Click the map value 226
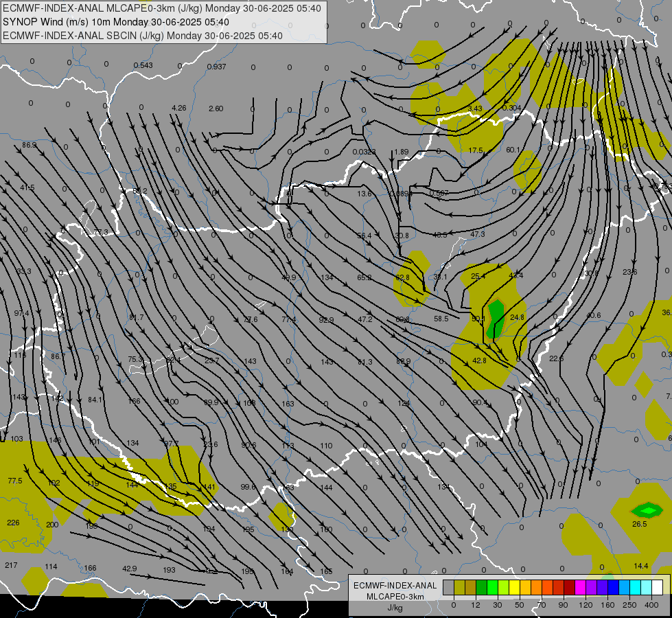Screen dimensions: 672x618 click(x=13, y=523)
